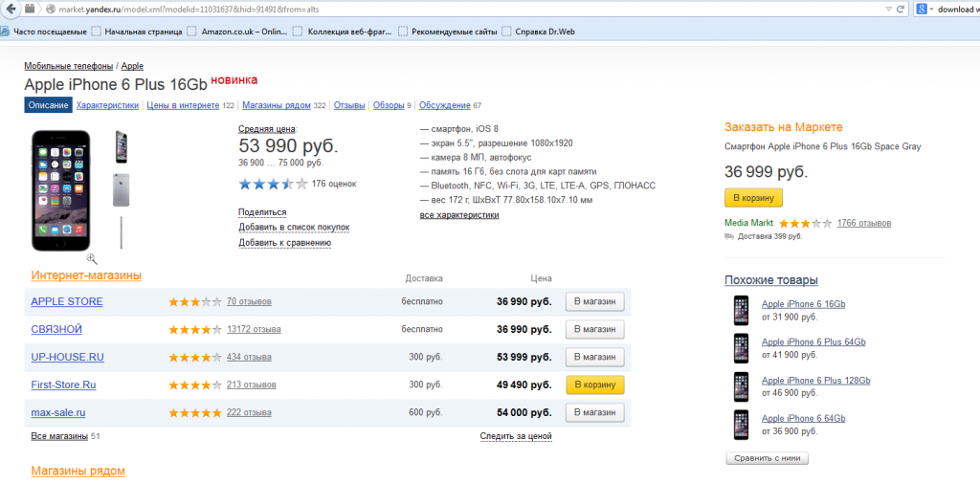Open APPLE STORE shop link
This screenshot has height=483, width=980.
click(67, 302)
